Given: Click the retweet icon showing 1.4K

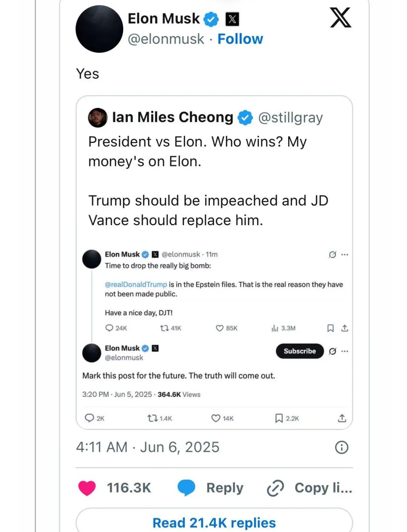Looking at the screenshot, I should [152, 418].
